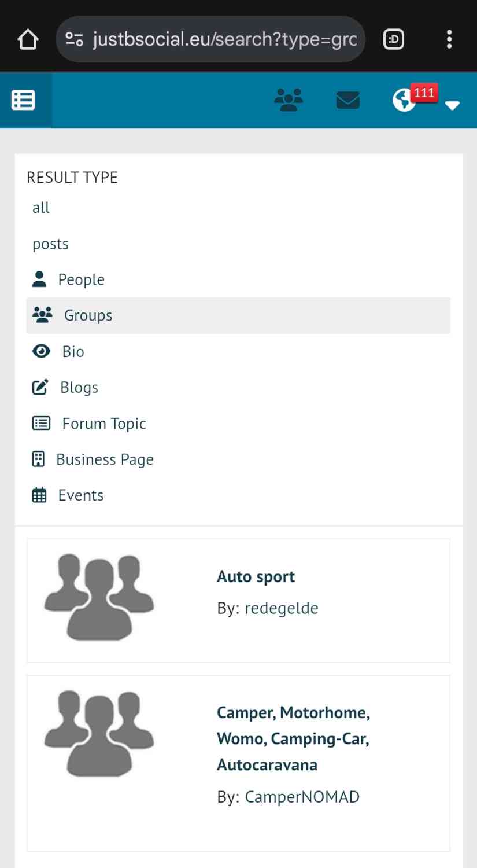This screenshot has height=868, width=477.
Task: Open the Auto sport group link
Action: (x=256, y=576)
